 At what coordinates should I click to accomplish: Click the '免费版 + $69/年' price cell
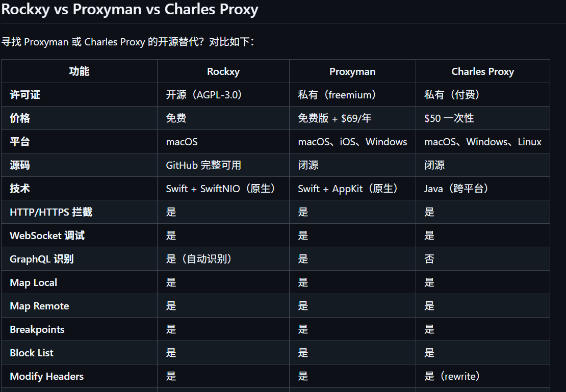pyautogui.click(x=335, y=118)
